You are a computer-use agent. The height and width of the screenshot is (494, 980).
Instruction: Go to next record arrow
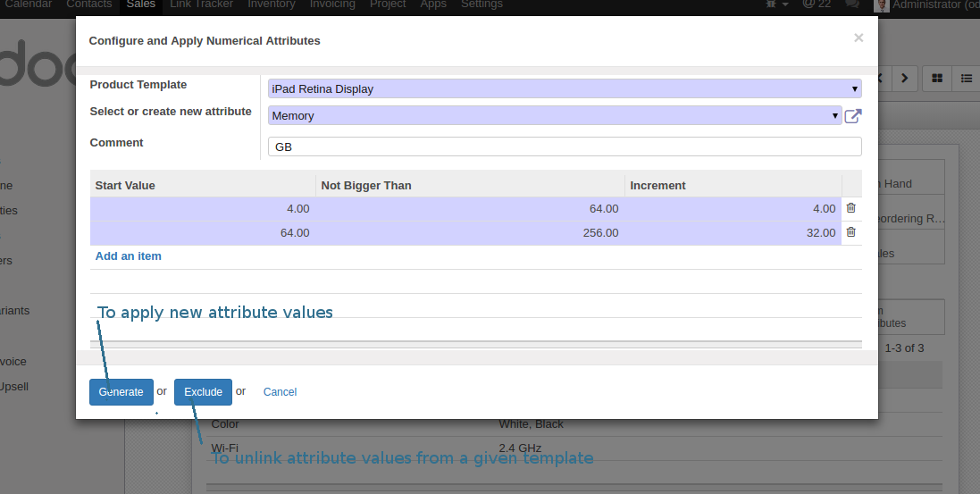click(904, 79)
